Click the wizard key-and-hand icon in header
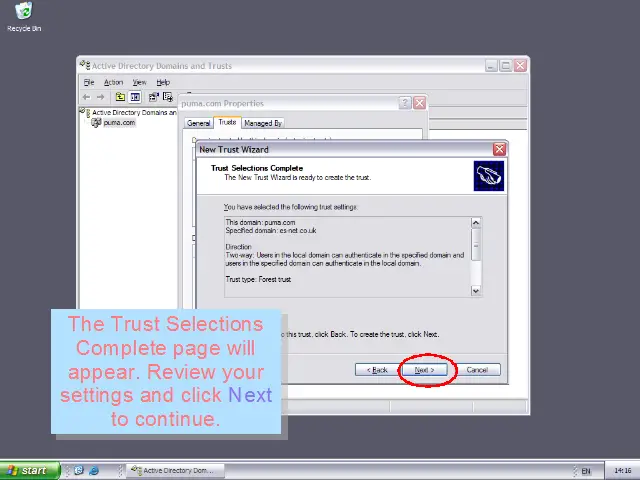The width and height of the screenshot is (640, 480). [489, 176]
